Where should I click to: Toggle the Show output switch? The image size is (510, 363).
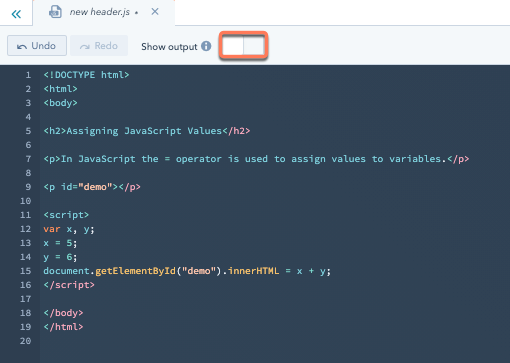tap(243, 46)
